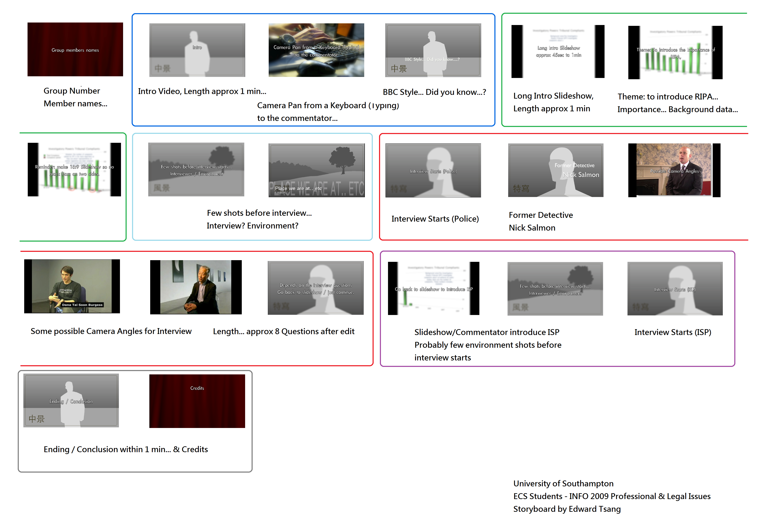Select the Interview Starts (Police) frame
Viewport: 761px width, 532px height.
click(x=433, y=170)
